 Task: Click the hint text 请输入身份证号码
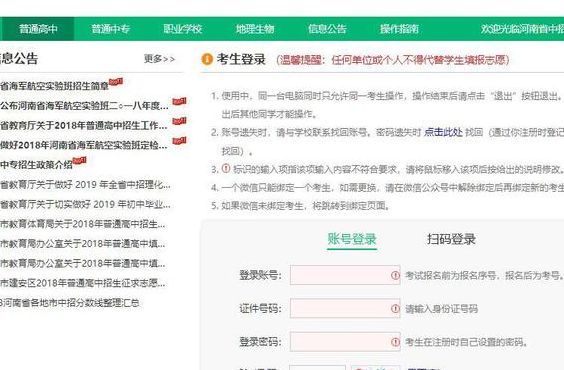click(x=442, y=309)
